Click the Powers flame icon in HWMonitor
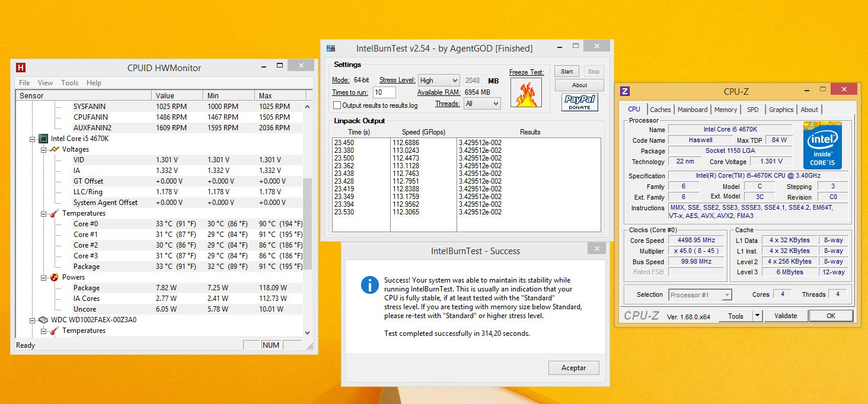 coord(54,277)
